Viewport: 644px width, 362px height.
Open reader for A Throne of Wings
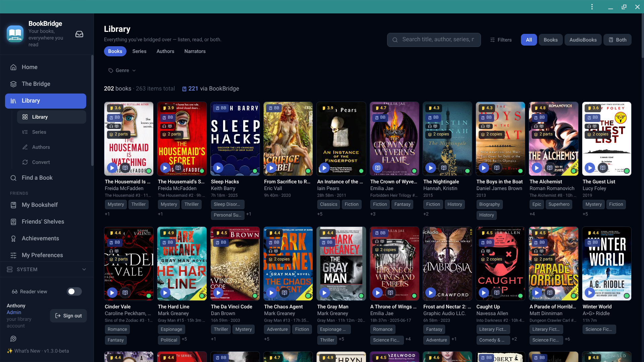390,293
